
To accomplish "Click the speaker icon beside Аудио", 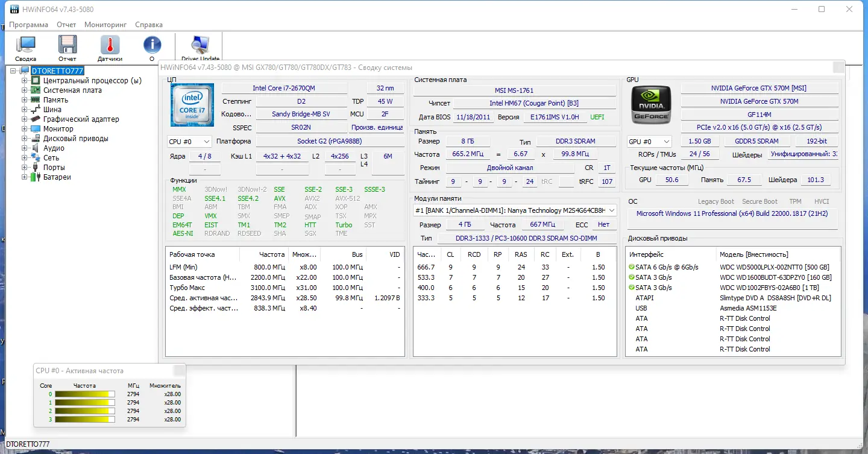I will [x=36, y=148].
